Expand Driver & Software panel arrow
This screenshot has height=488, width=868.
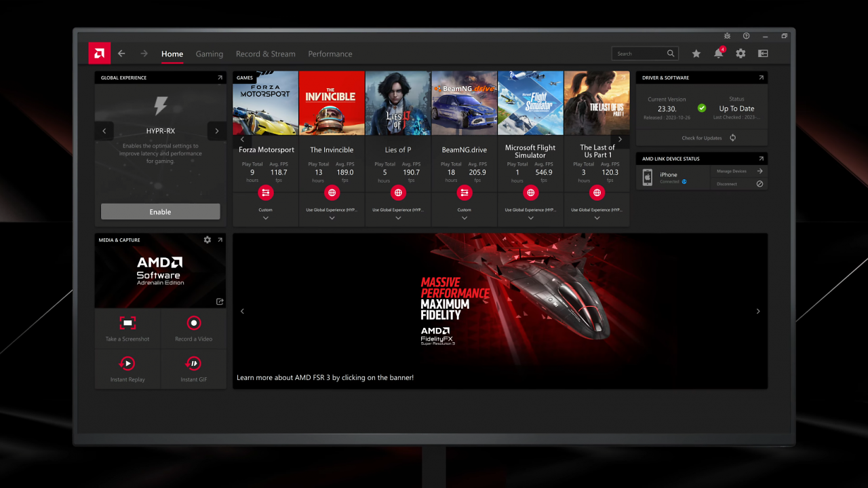pyautogui.click(x=761, y=78)
